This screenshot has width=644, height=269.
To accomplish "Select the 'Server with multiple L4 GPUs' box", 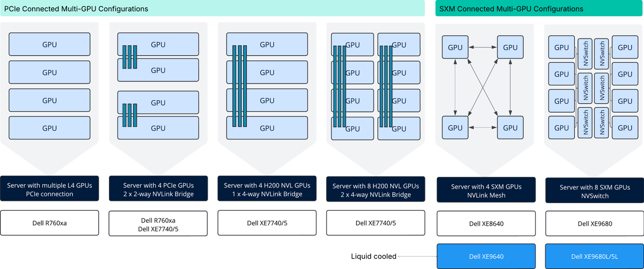I will coord(49,189).
